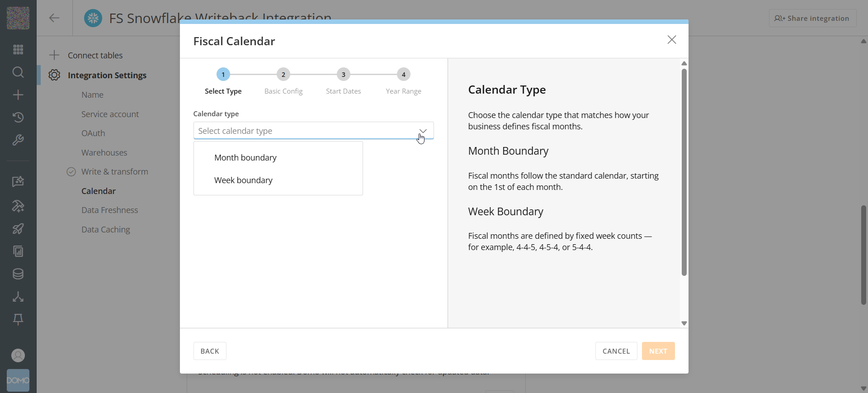Click the Fiscal Calendar dialog title
The width and height of the screenshot is (868, 393).
click(234, 41)
